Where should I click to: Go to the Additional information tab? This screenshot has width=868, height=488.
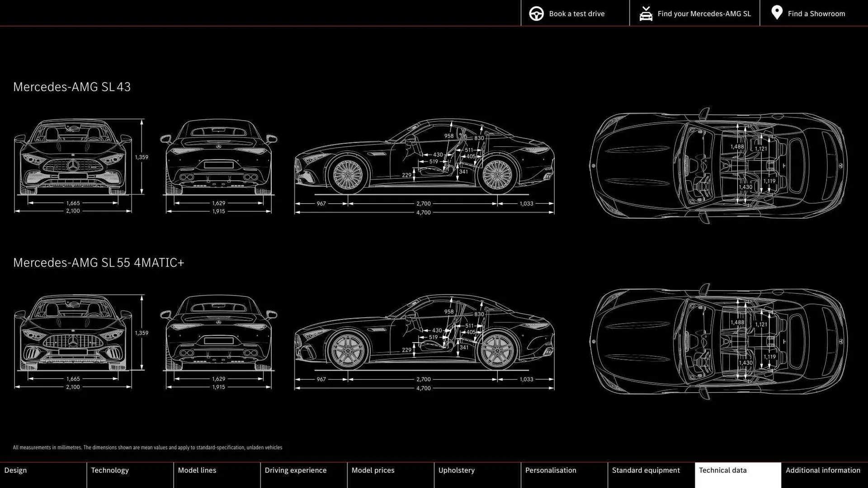click(x=823, y=470)
